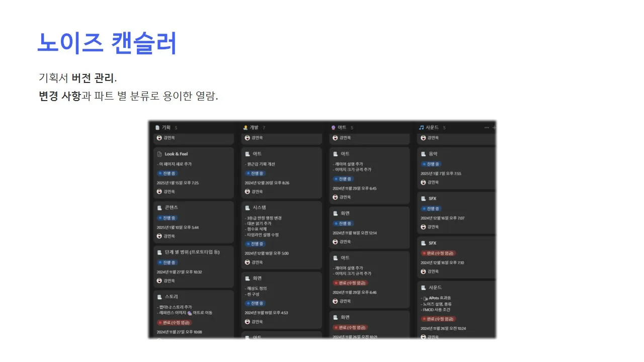Click the slide title 노이즈 캔슬러
This screenshot has height=362, width=644.
(107, 43)
